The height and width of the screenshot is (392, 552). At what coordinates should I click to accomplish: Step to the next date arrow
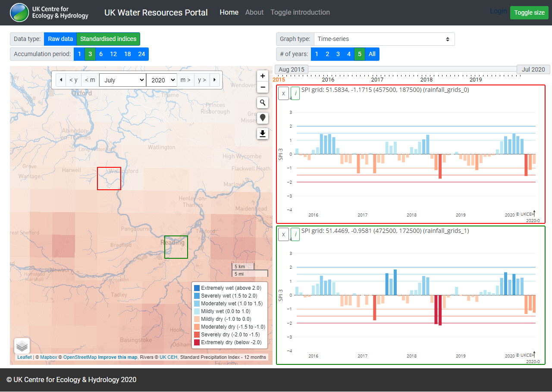(215, 80)
